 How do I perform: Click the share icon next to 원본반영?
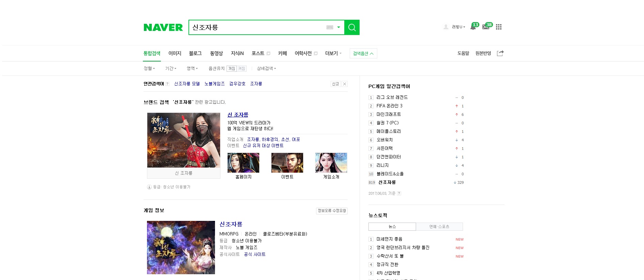pos(500,53)
